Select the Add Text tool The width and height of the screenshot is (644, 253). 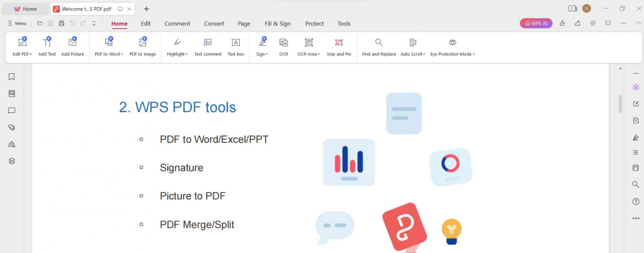point(47,46)
